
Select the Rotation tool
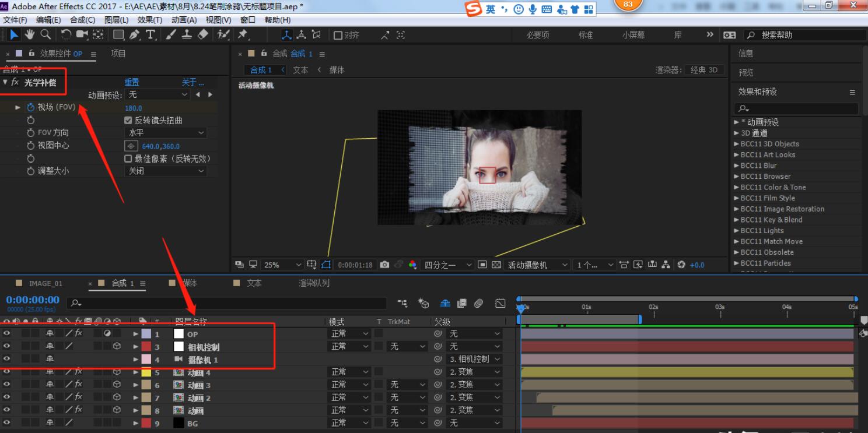(66, 35)
